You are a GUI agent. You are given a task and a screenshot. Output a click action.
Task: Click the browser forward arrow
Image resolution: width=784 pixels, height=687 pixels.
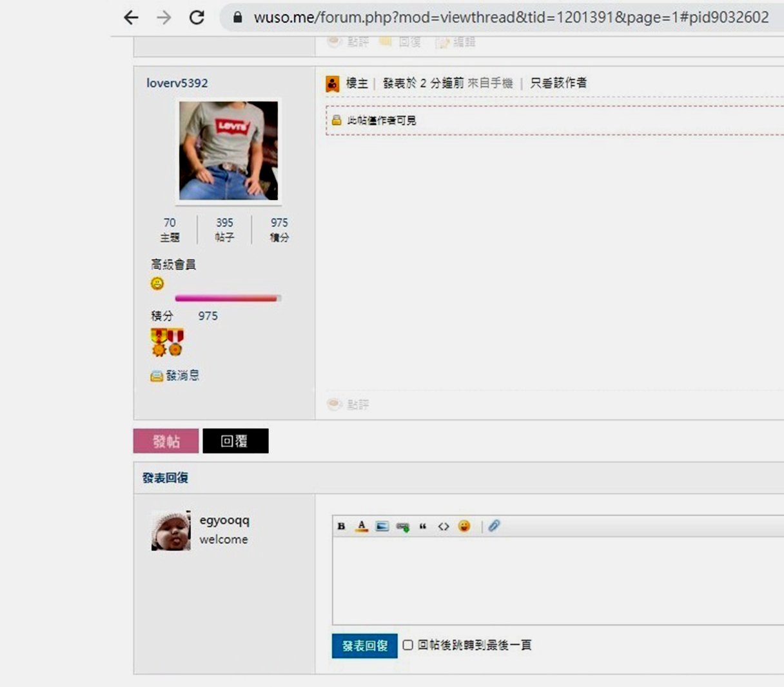[164, 17]
